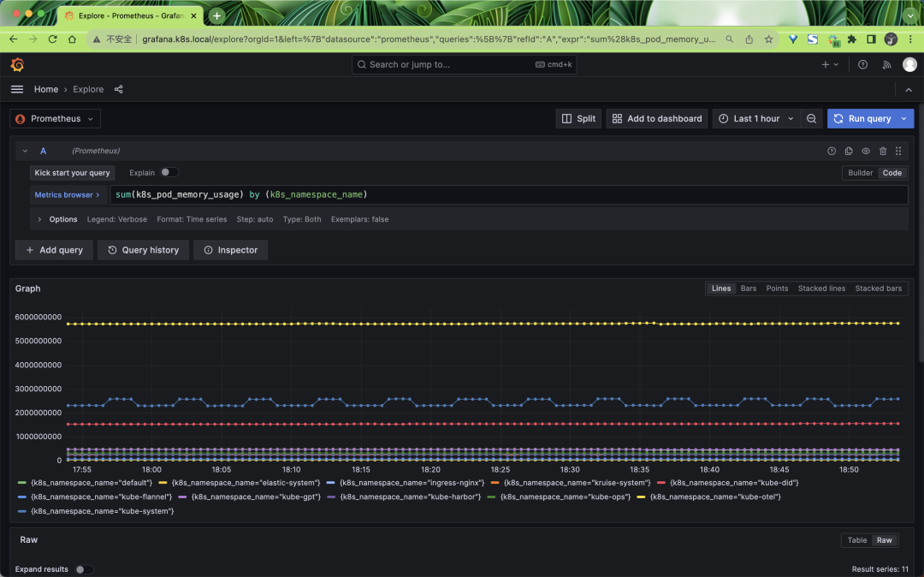Click the browser home icon
The image size is (924, 577).
(72, 39)
